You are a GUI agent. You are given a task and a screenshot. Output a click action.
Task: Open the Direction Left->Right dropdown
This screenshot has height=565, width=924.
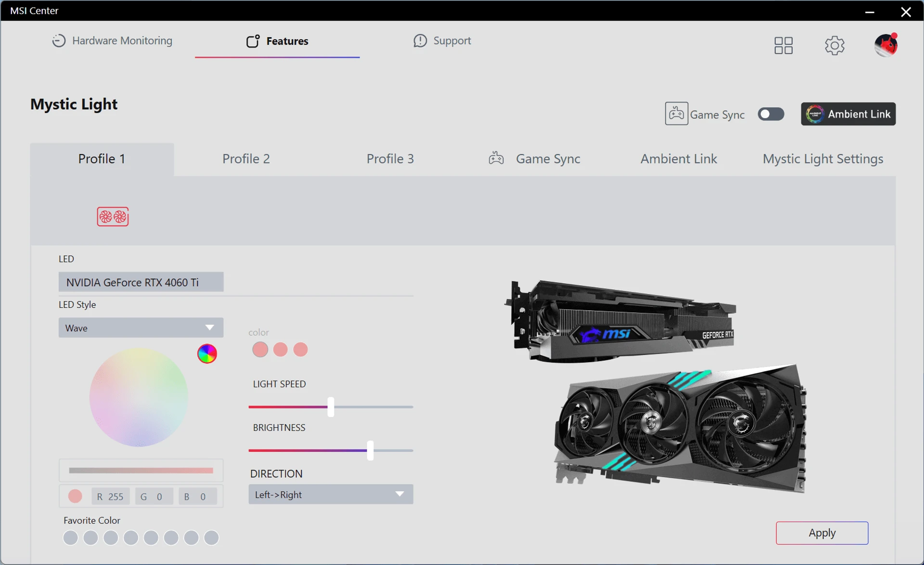pyautogui.click(x=331, y=494)
